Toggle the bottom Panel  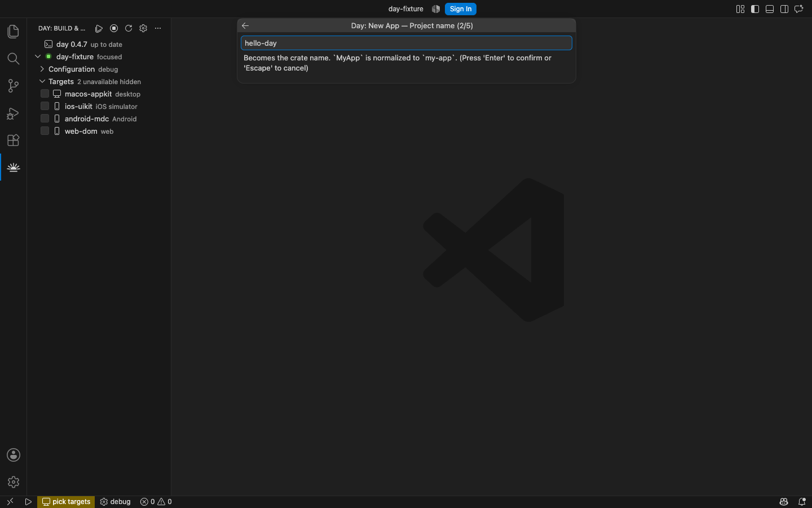pyautogui.click(x=770, y=9)
